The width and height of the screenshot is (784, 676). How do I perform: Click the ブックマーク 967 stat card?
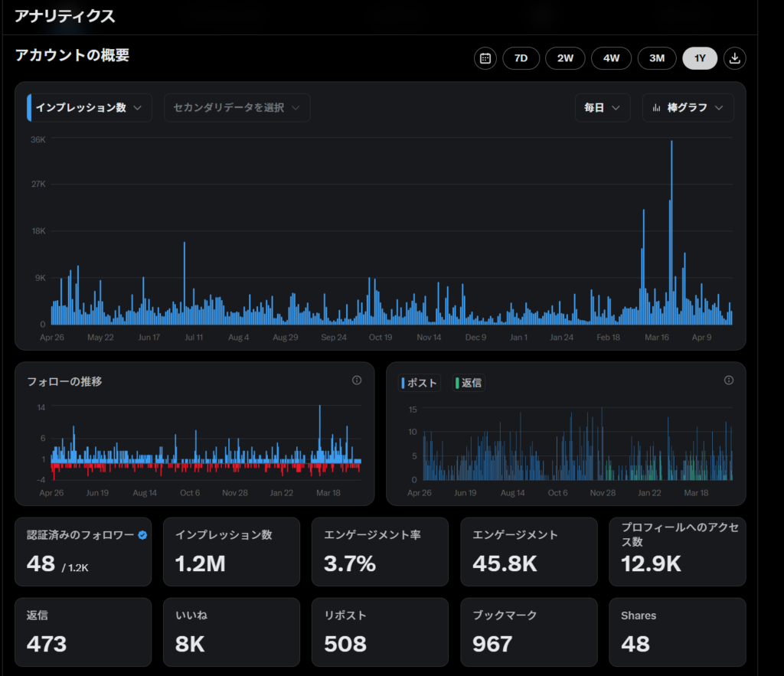[528, 632]
